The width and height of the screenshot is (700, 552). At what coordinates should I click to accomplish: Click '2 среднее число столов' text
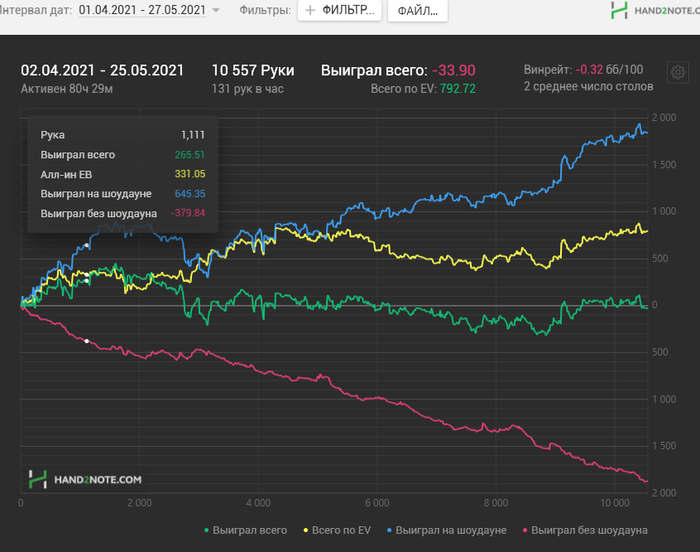[588, 86]
